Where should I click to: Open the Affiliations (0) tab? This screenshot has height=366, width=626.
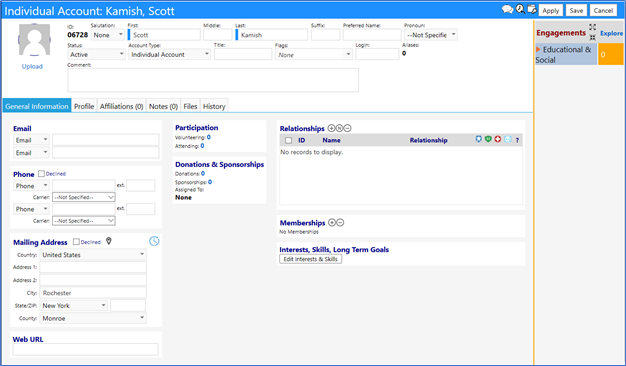click(122, 107)
